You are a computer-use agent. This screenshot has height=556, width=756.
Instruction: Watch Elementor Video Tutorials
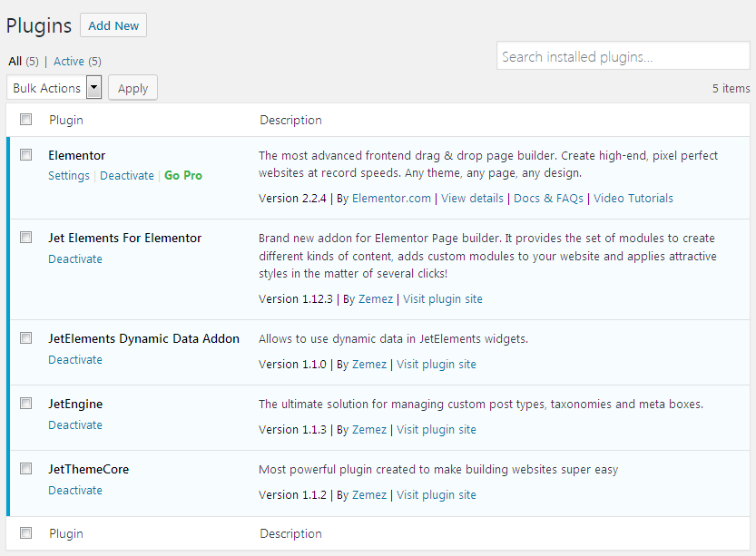633,198
